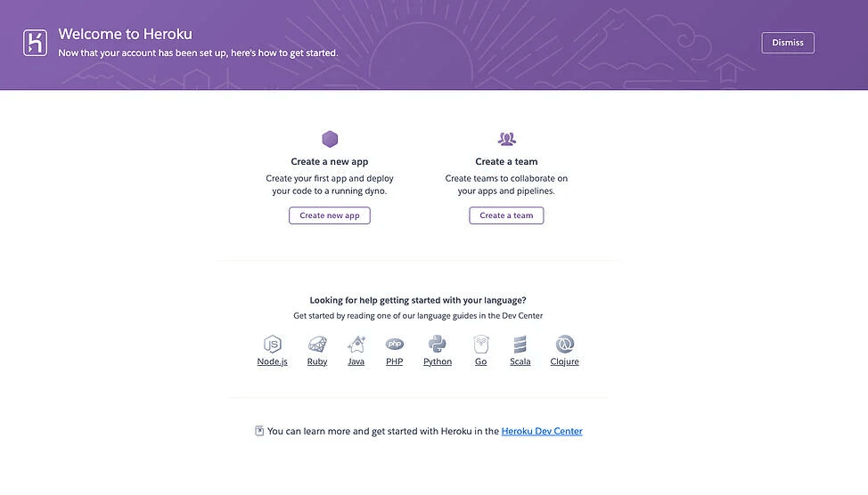Viewport: 868px width, 495px height.
Task: Open the Node.js language guide icon
Action: pos(272,345)
